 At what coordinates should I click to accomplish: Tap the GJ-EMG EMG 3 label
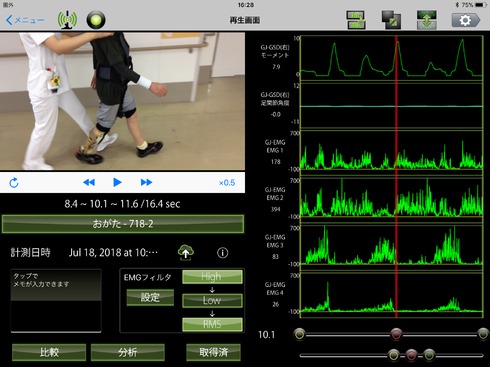[x=275, y=241]
